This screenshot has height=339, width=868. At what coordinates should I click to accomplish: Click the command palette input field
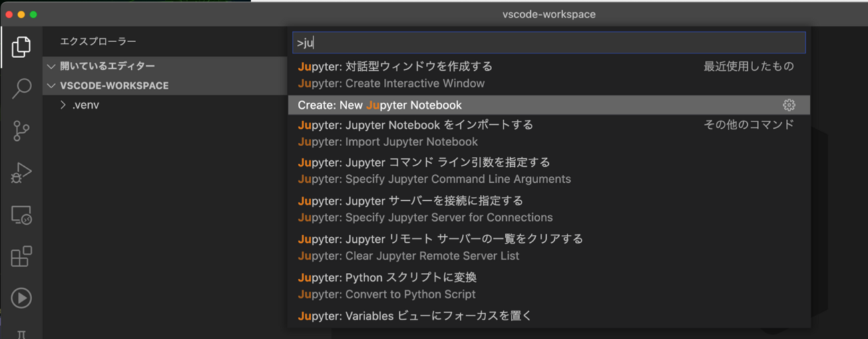(549, 43)
